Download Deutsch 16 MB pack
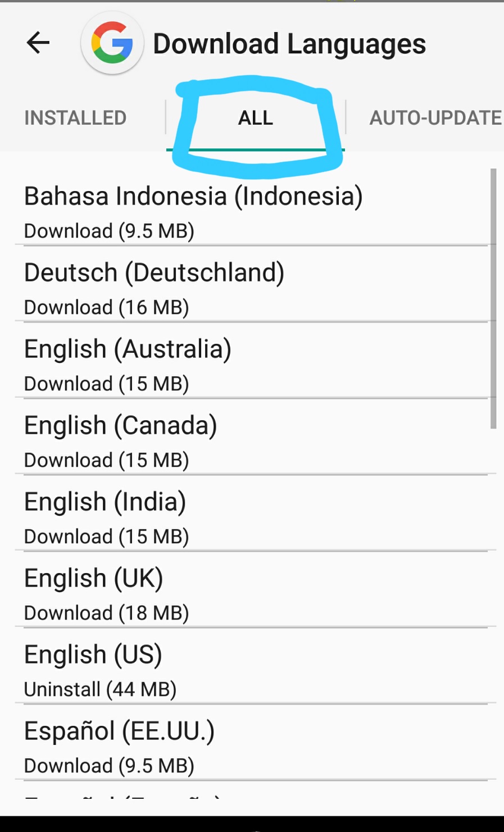This screenshot has height=832, width=504. 106,307
